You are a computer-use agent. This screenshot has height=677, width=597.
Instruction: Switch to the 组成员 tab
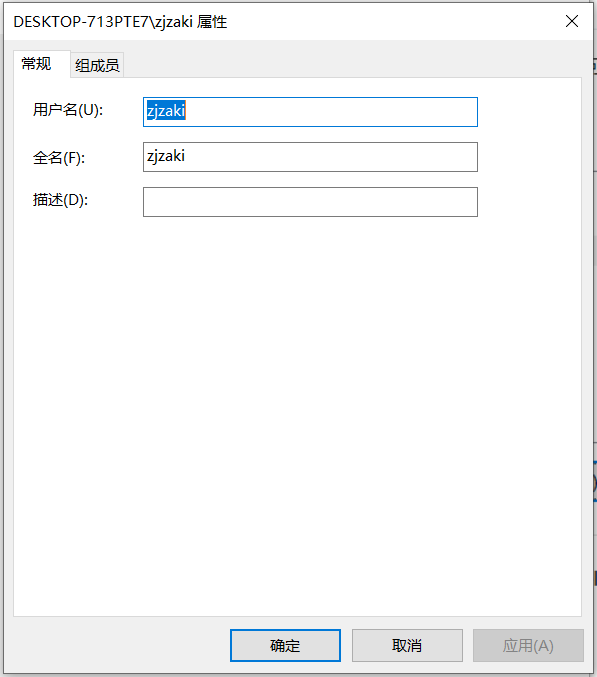coord(97,65)
